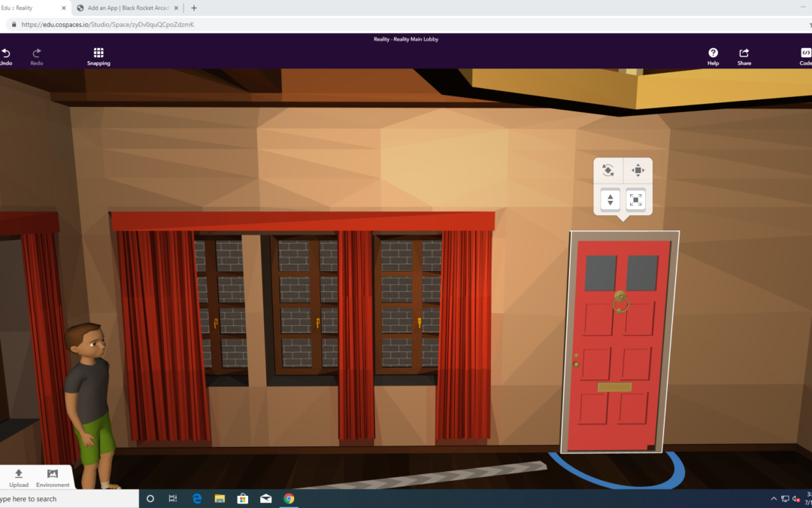Switch to Add an App Black Rocket tab
The width and height of the screenshot is (812, 508).
[128, 8]
